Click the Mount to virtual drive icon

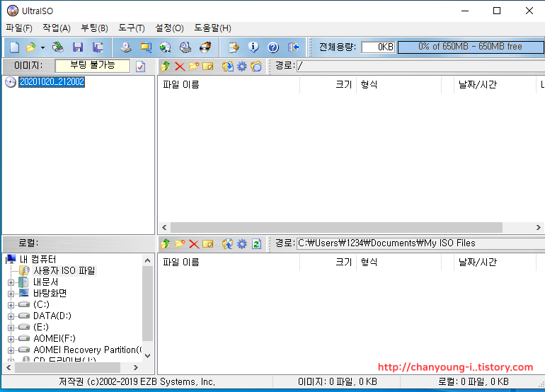coord(185,47)
